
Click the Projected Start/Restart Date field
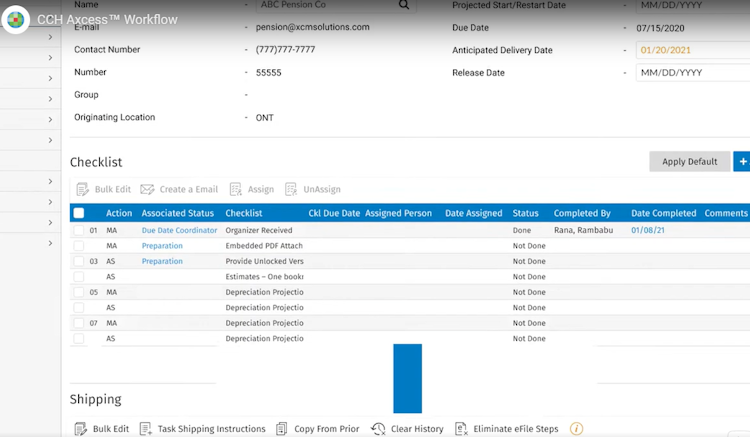pos(693,6)
